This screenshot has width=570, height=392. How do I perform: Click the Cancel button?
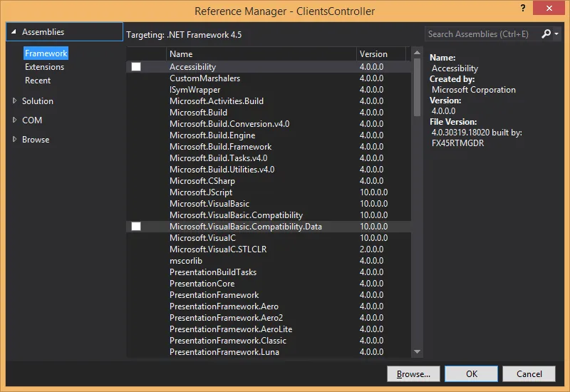[529, 373]
